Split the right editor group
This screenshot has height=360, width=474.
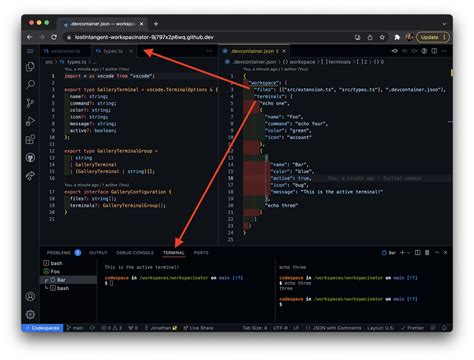tap(434, 51)
